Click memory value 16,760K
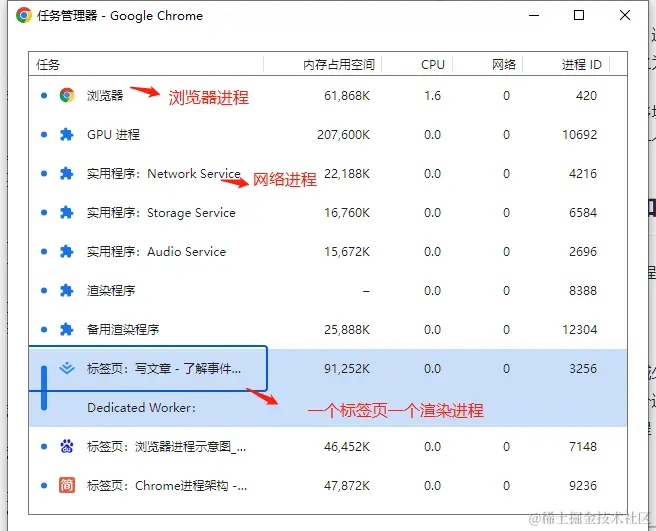Viewport: 656px width, 531px height. [x=347, y=213]
